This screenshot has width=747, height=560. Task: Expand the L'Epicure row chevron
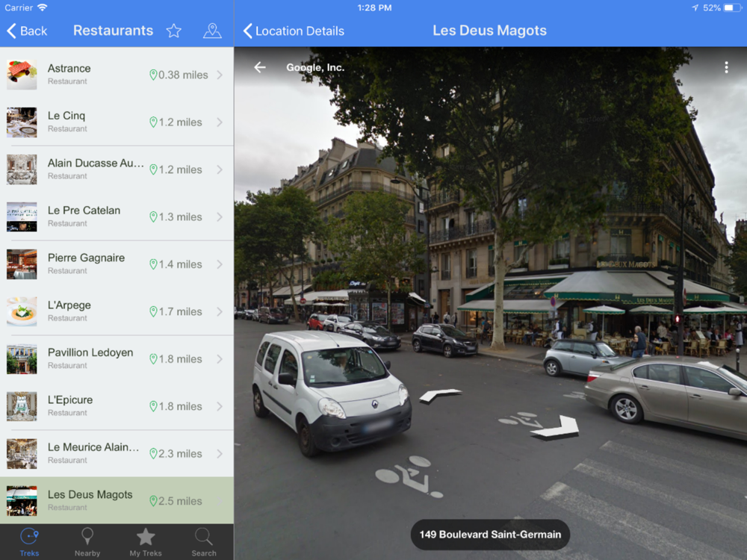(x=220, y=406)
